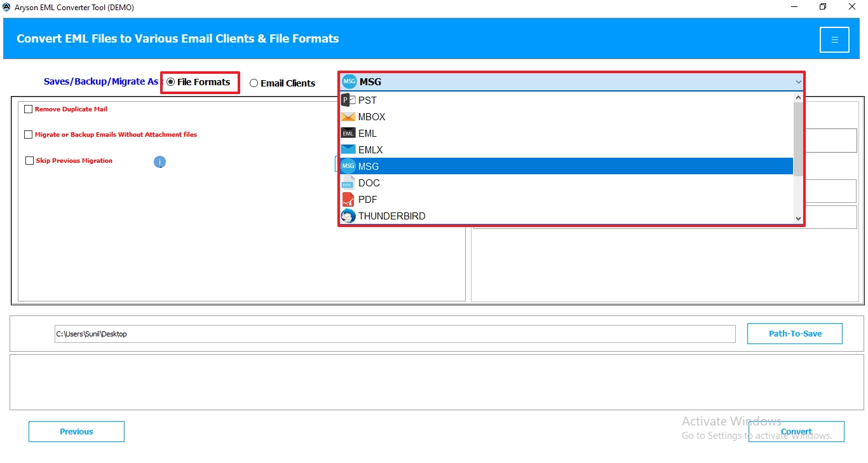Click the format list scroll up arrow
Viewport: 868px width, 463px height.
[799, 97]
